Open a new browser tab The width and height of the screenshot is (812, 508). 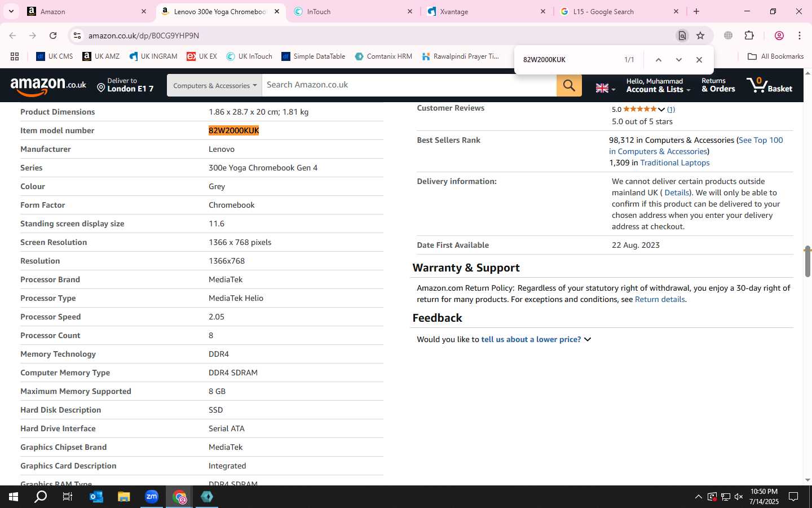coord(696,11)
